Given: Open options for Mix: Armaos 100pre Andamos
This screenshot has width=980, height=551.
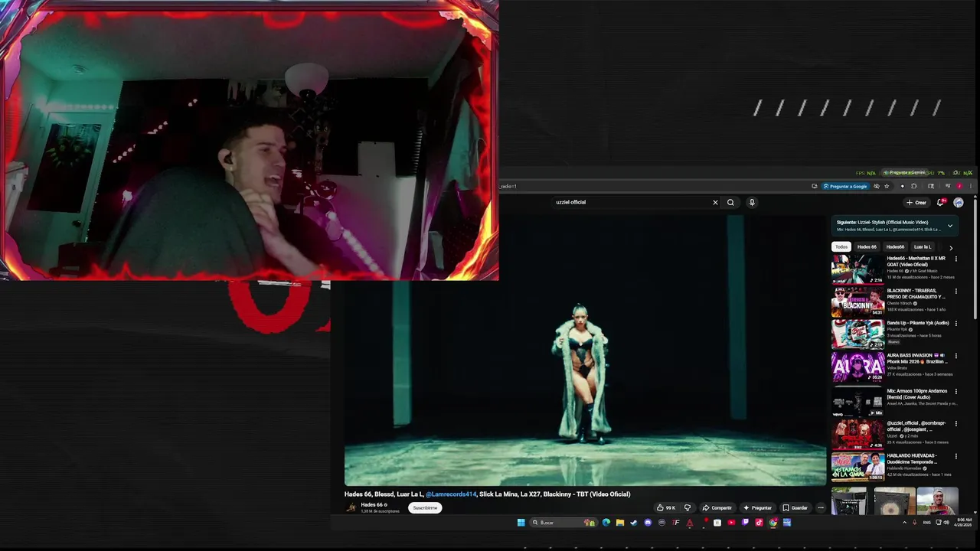Looking at the screenshot, I should click(x=955, y=391).
